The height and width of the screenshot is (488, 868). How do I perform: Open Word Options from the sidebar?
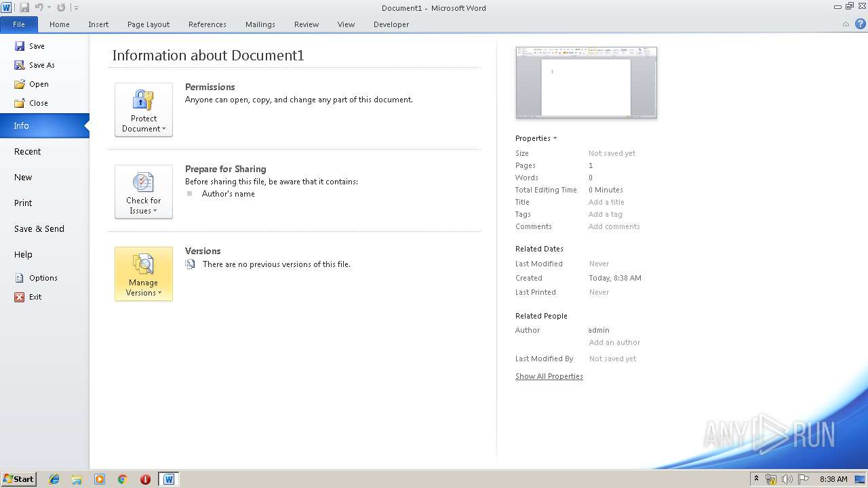37,278
